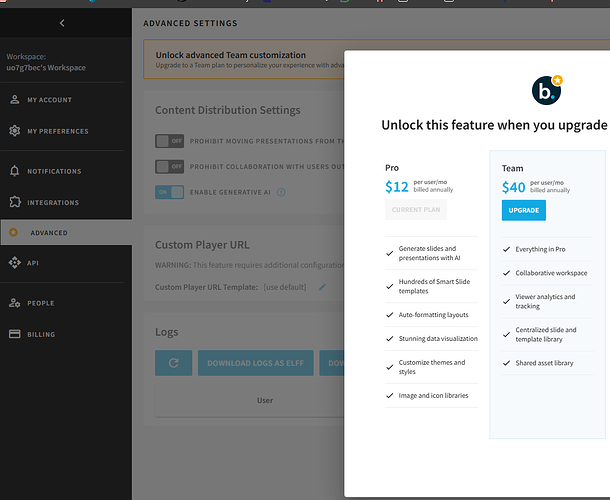Click the People icon
This screenshot has height=500, width=610.
click(14, 303)
